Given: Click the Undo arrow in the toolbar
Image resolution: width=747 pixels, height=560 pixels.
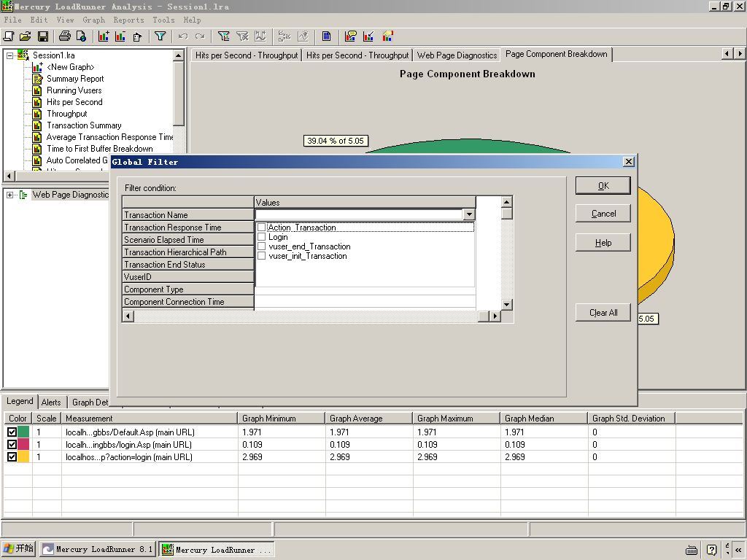Looking at the screenshot, I should 182,36.
